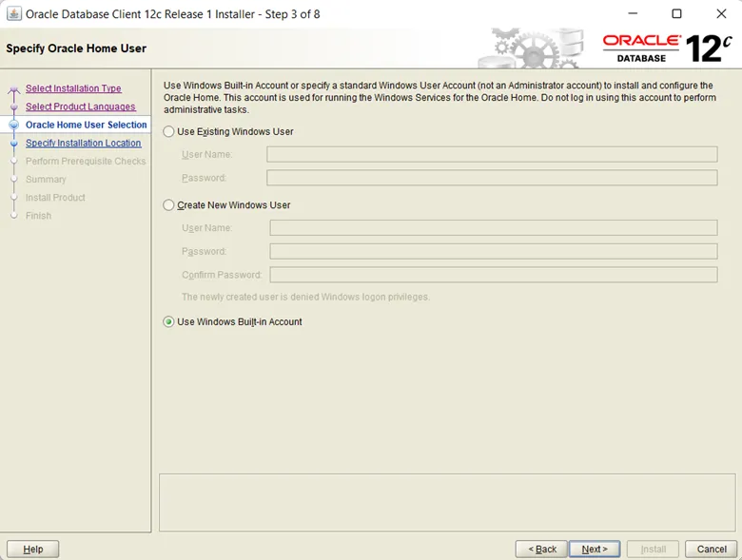Image resolution: width=742 pixels, height=560 pixels.
Task: Open Select Installation Type step link
Action: [73, 88]
